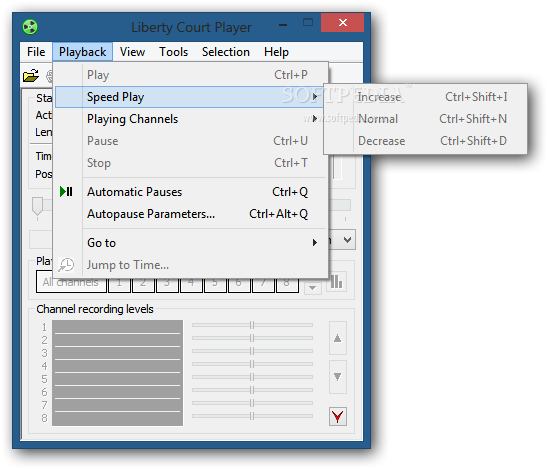Maximize the Liberty Court Player window

308,23
